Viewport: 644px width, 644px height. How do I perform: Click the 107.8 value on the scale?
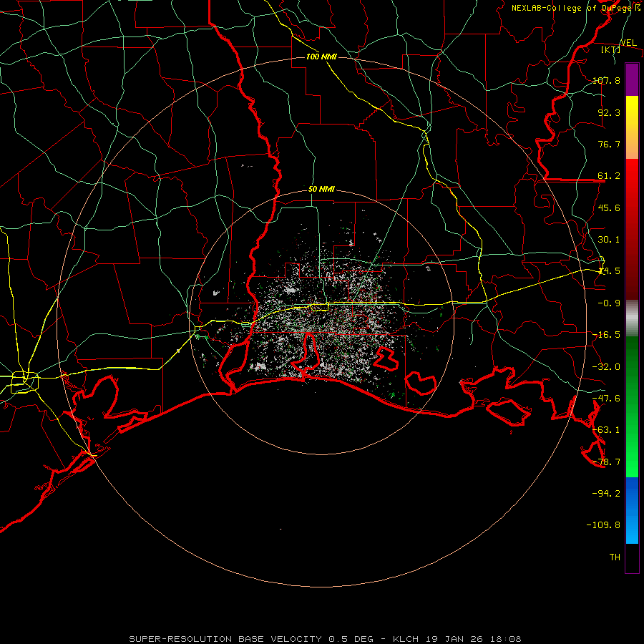click(607, 80)
